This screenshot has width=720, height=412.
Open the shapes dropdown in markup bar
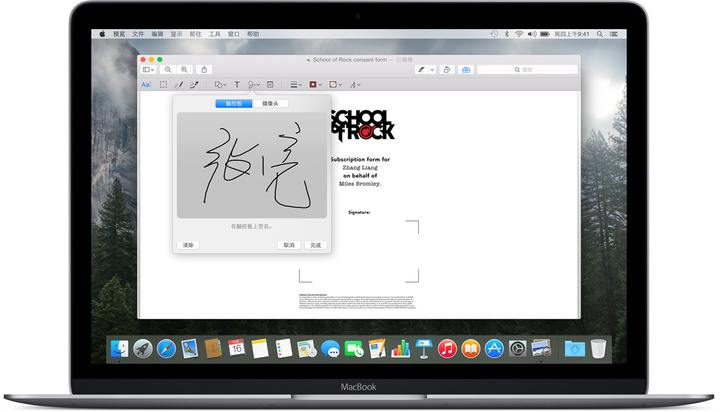coord(220,85)
